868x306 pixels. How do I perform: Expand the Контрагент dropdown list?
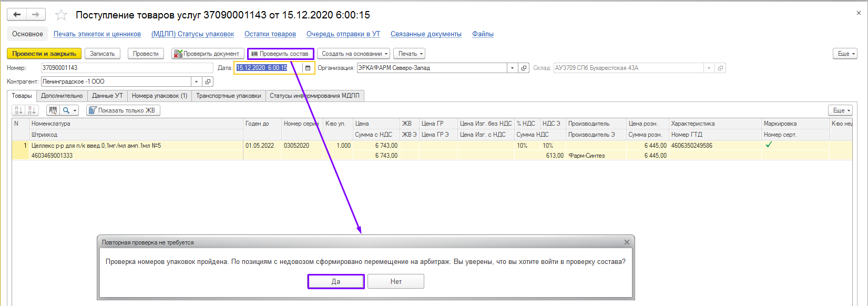click(197, 81)
